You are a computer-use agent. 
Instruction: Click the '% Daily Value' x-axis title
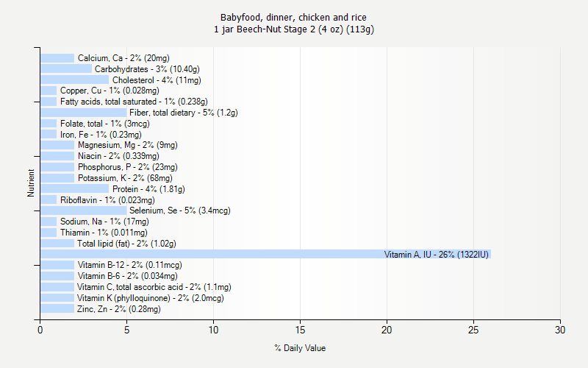[300, 348]
